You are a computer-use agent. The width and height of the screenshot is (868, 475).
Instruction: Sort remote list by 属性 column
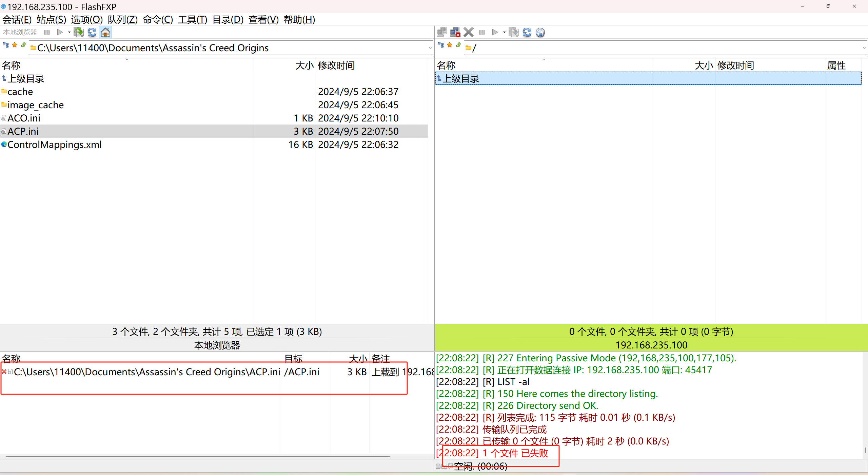836,65
